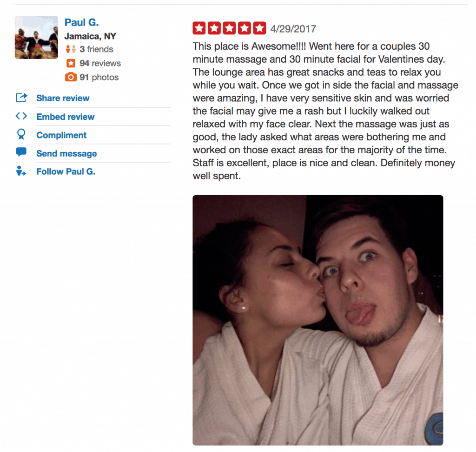The width and height of the screenshot is (476, 452).
Task: Click the 94 reviews count text
Action: (x=100, y=63)
